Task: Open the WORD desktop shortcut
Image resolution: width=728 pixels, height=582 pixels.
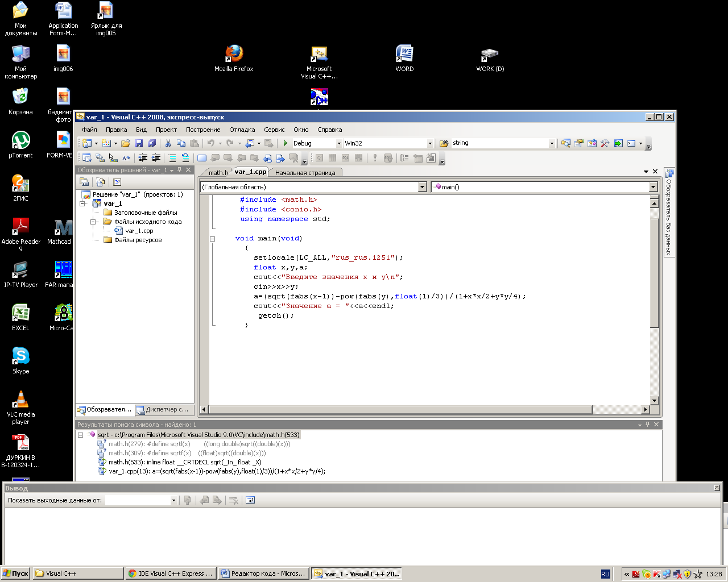Action: [x=404, y=59]
